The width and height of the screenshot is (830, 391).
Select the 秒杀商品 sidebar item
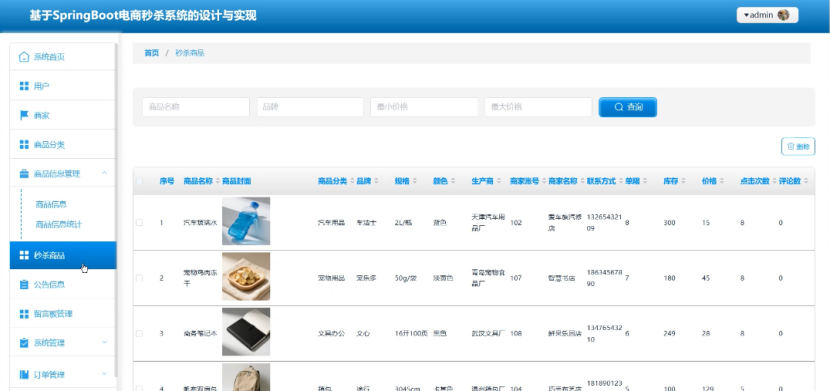pyautogui.click(x=63, y=256)
